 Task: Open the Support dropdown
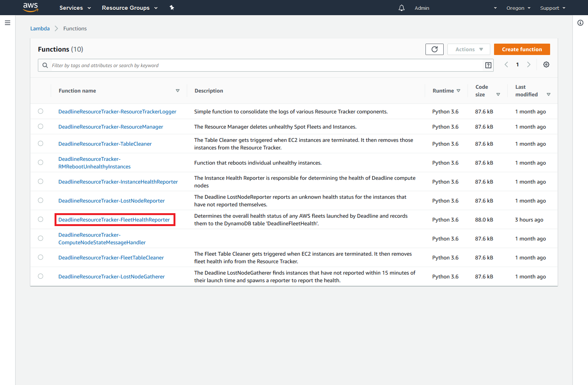(x=553, y=8)
